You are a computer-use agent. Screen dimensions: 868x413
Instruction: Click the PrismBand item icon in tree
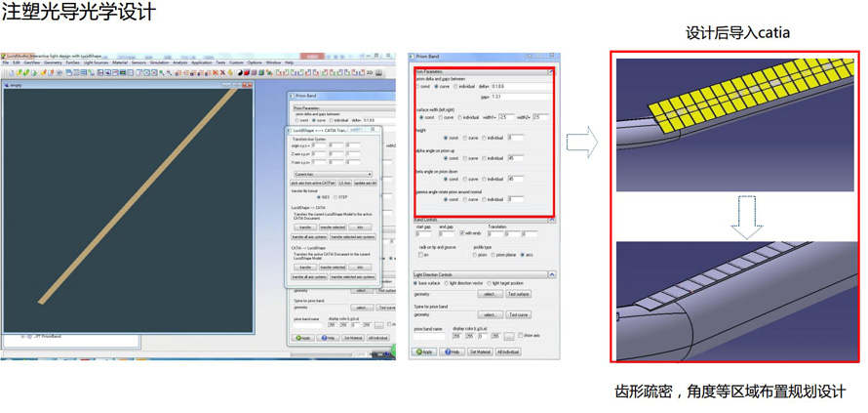pyautogui.click(x=30, y=336)
